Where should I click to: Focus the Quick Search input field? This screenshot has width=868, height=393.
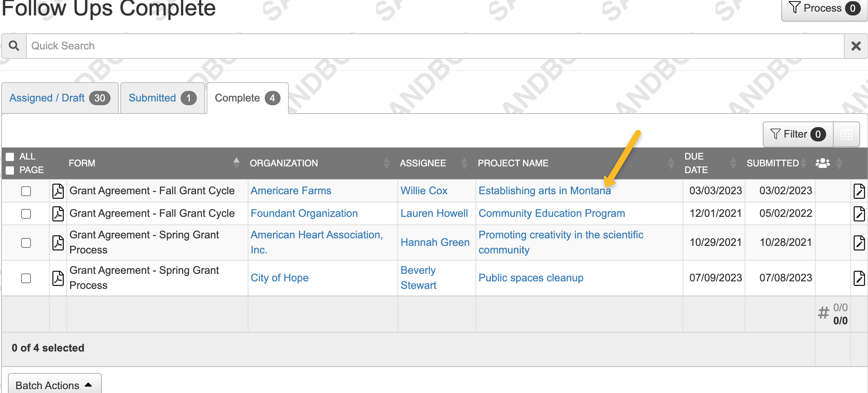point(434,46)
